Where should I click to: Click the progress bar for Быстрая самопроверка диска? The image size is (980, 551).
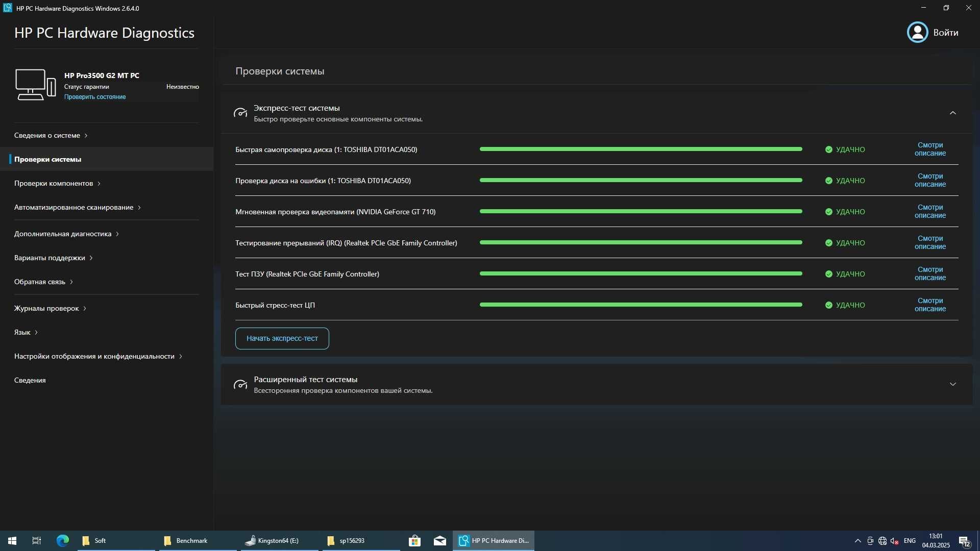click(x=641, y=149)
